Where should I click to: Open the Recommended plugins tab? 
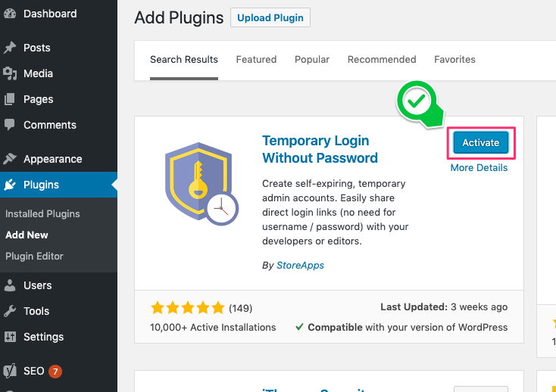pos(382,60)
